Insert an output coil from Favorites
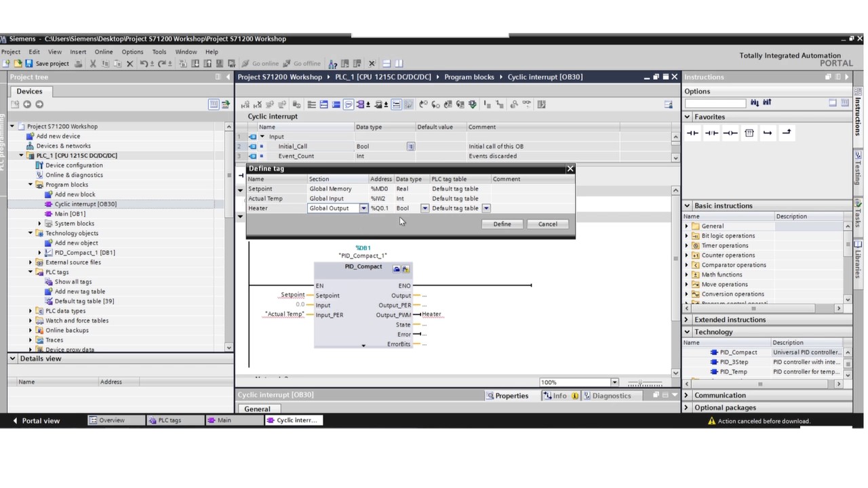Viewport: 868px width, 488px height. (730, 133)
